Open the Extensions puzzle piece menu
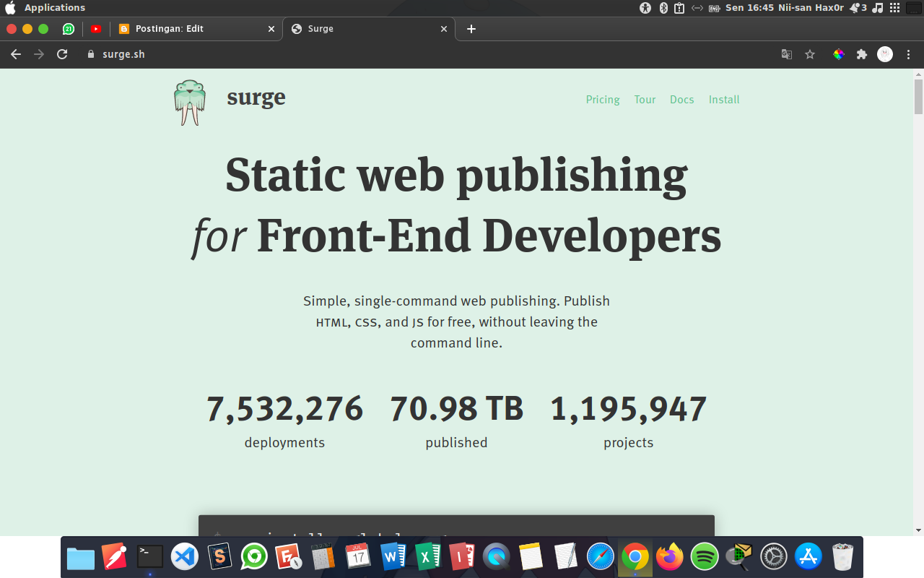Viewport: 924px width, 578px height. 861,54
